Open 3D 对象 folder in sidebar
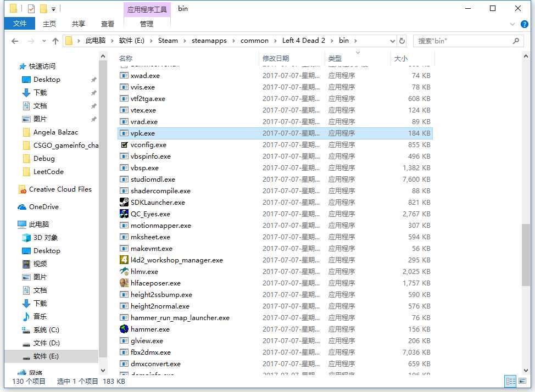This screenshot has height=392, width=535. [x=46, y=238]
